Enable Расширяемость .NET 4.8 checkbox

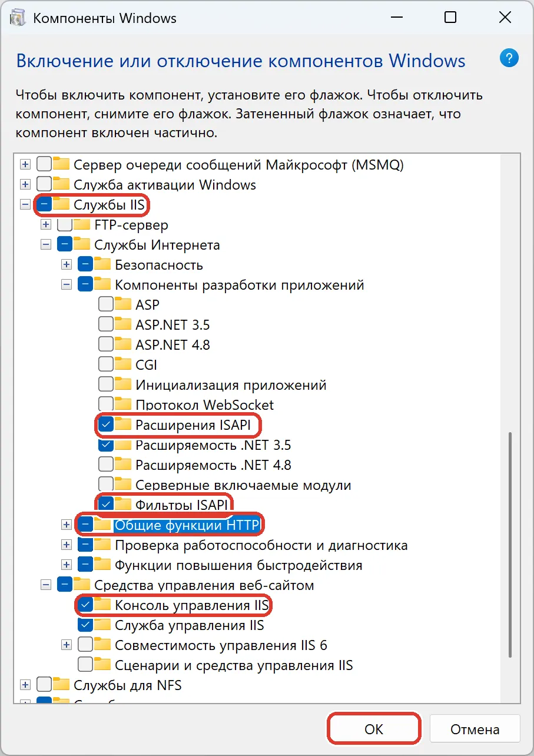pyautogui.click(x=106, y=465)
